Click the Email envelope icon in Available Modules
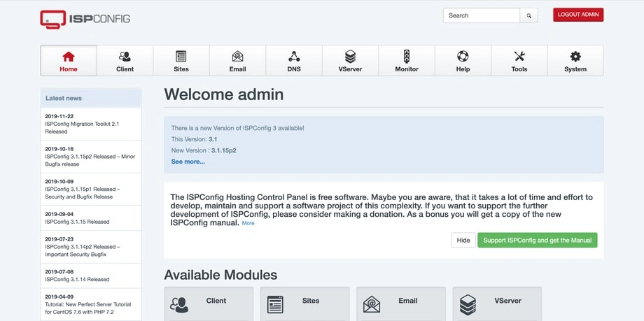 click(x=372, y=304)
